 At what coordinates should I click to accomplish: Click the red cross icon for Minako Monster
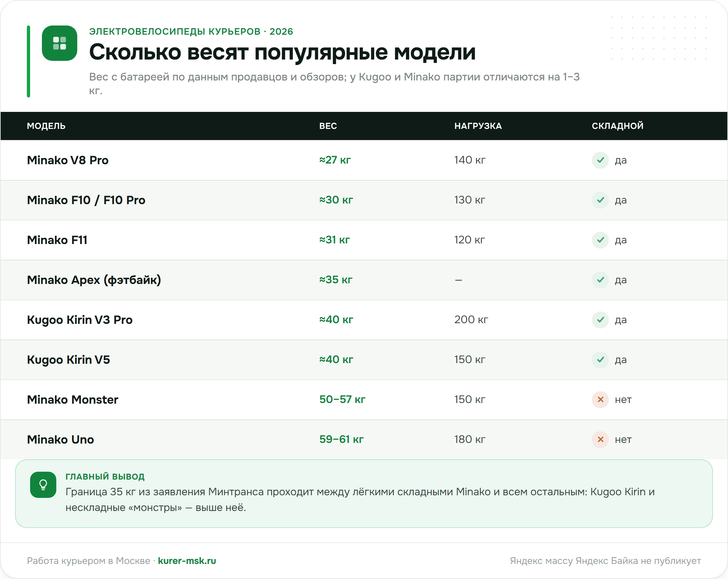pos(600,399)
